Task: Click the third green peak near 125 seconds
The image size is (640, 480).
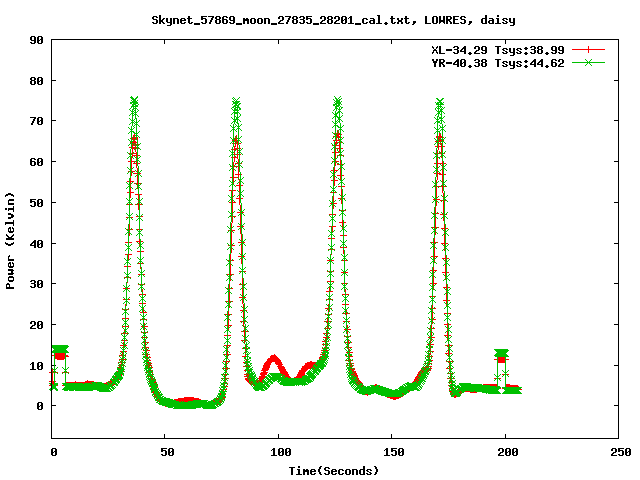Action: click(x=338, y=101)
